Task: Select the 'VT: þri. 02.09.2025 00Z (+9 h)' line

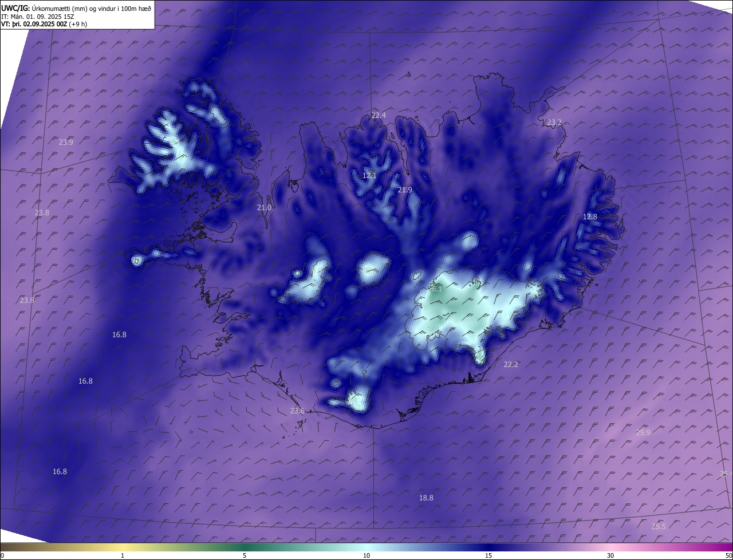Action: pyautogui.click(x=44, y=25)
